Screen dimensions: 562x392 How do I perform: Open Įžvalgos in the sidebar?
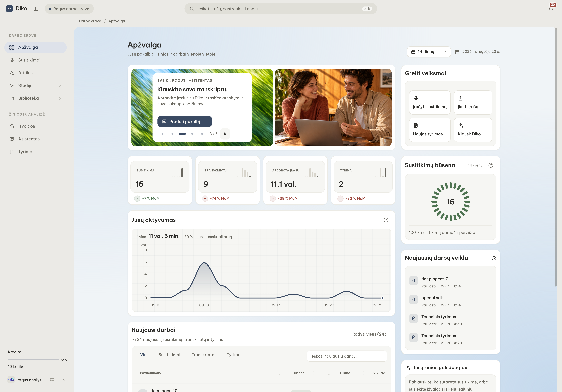click(35, 126)
